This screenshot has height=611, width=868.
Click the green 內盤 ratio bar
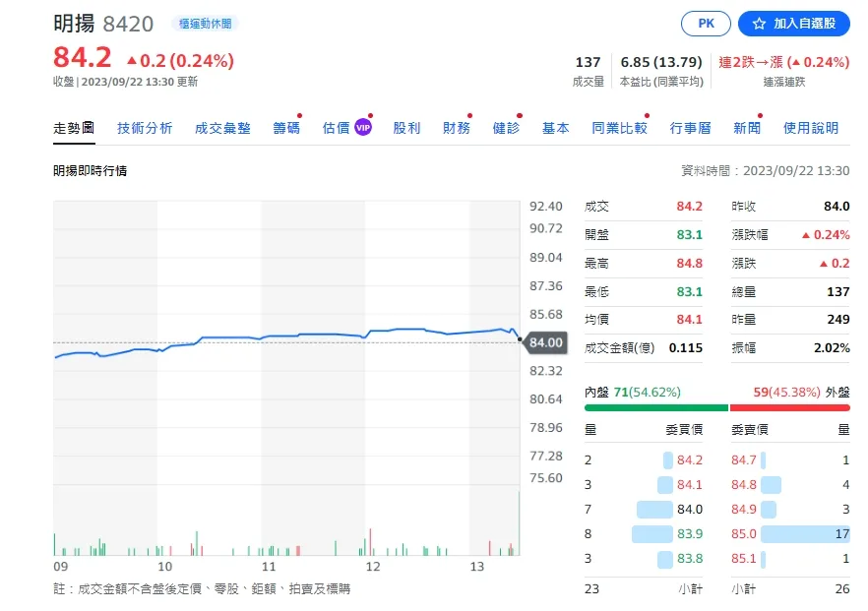pos(656,408)
